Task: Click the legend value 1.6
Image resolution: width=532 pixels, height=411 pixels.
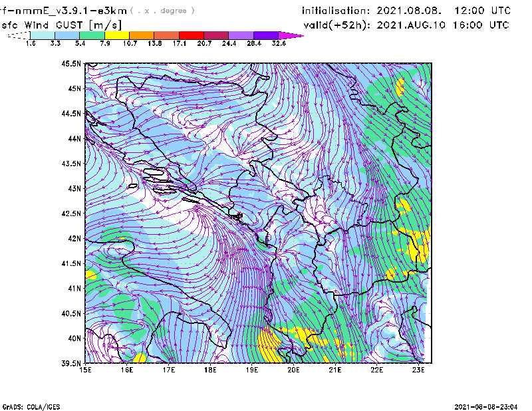Action: (x=31, y=43)
